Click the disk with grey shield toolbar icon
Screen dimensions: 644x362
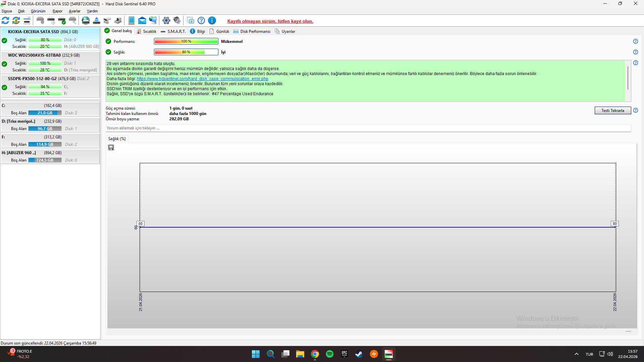(x=40, y=21)
